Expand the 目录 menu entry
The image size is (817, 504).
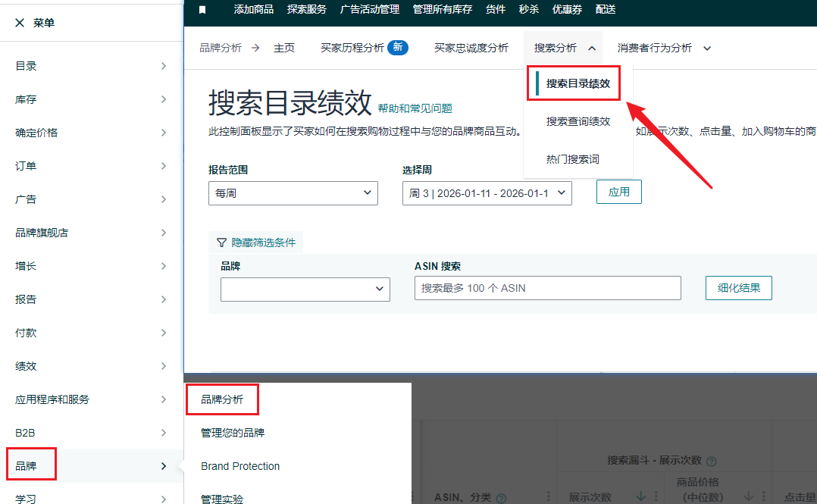click(x=92, y=66)
